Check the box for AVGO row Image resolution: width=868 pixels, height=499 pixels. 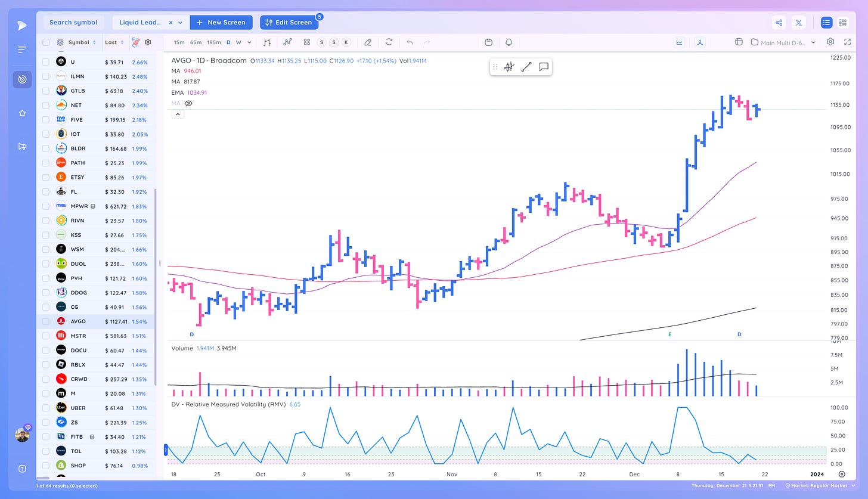point(46,321)
